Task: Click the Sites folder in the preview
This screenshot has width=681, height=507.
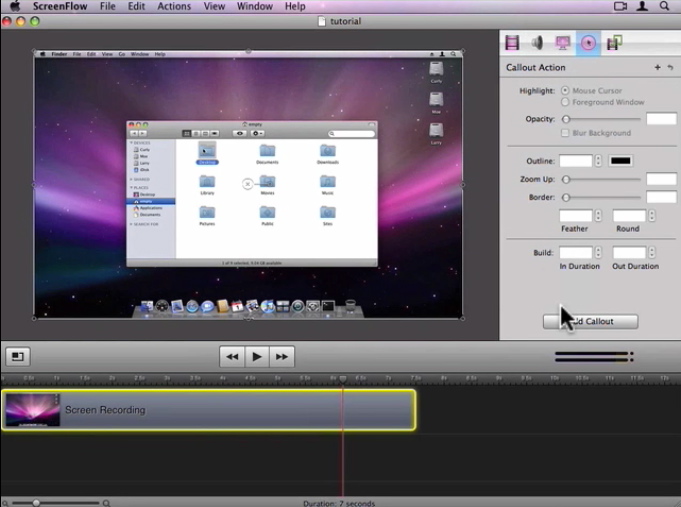Action: pos(327,215)
